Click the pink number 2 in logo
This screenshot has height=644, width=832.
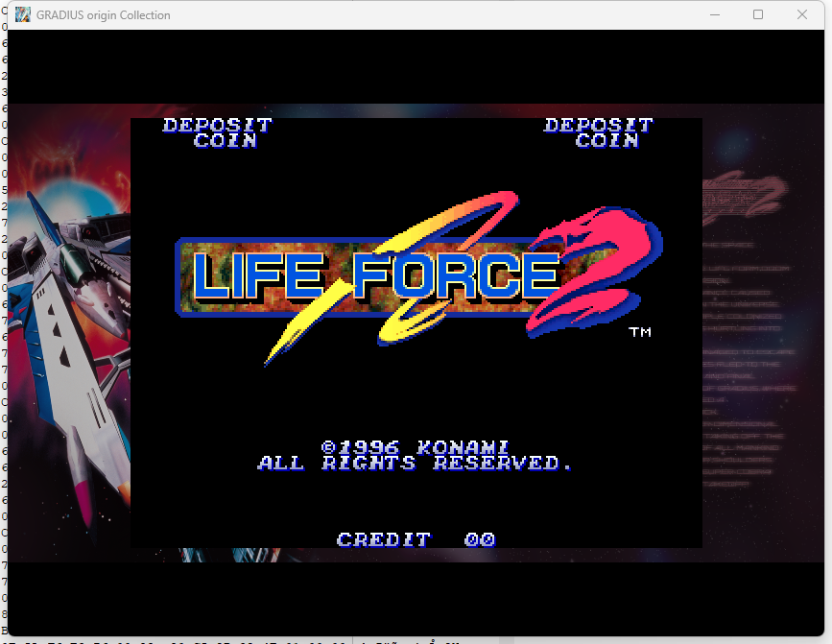[594, 272]
